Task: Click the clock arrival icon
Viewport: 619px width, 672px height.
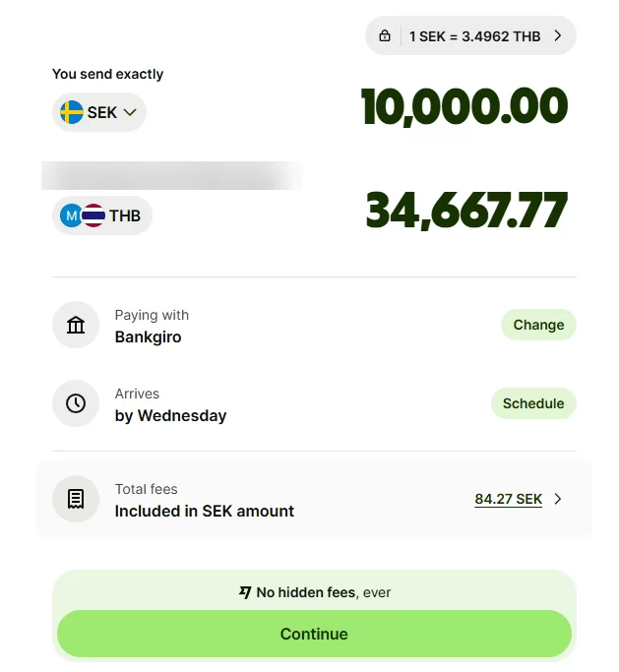Action: 76,403
